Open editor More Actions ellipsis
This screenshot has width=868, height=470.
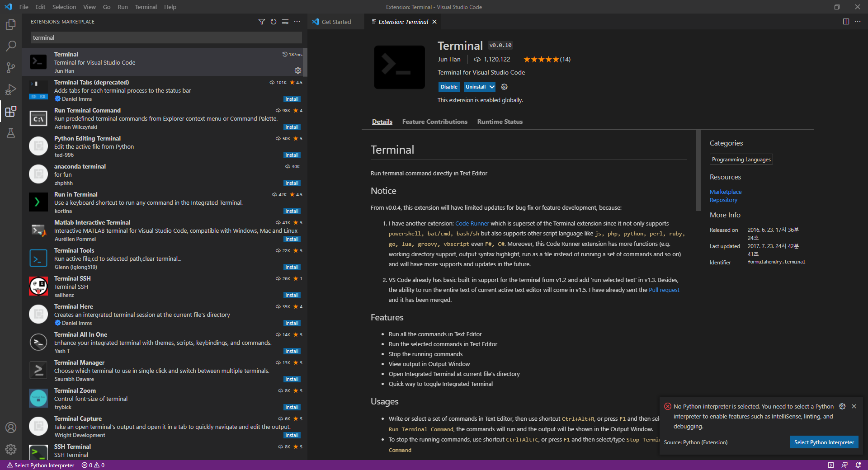(858, 22)
